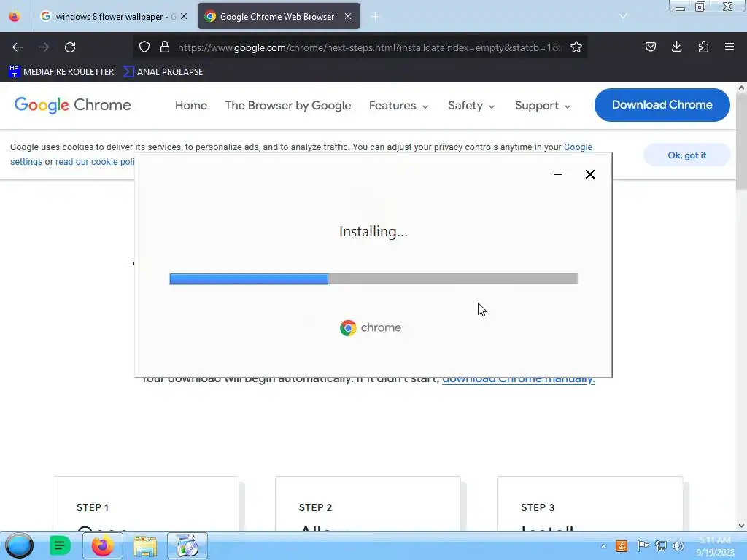Open the read our cookie policy link
The height and width of the screenshot is (560, 747).
coord(95,162)
